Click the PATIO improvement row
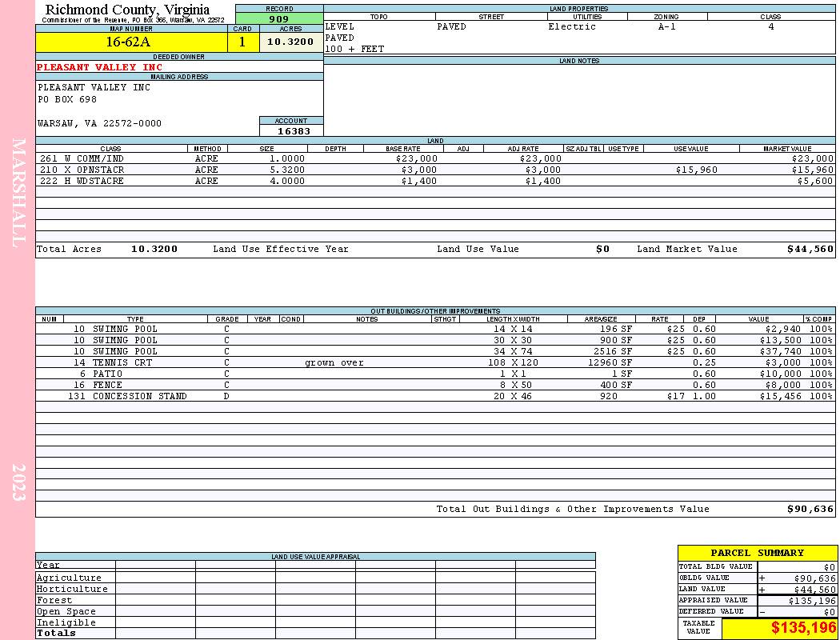Image resolution: width=840 pixels, height=640 pixels. [x=435, y=374]
